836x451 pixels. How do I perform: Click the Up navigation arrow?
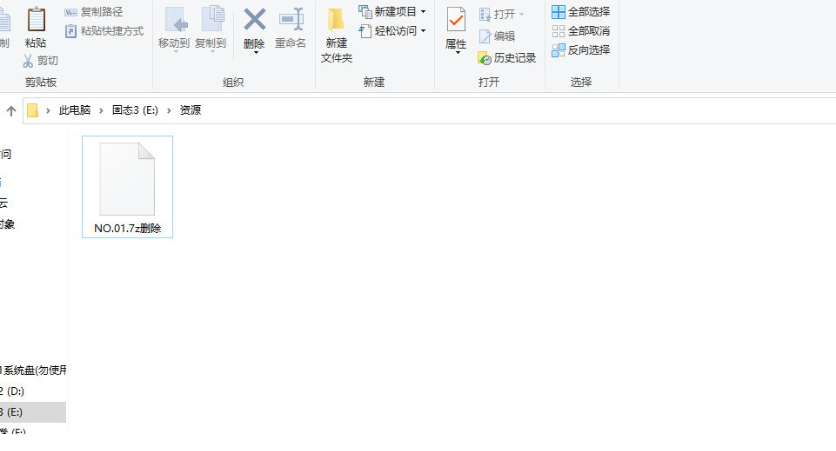tap(11, 111)
